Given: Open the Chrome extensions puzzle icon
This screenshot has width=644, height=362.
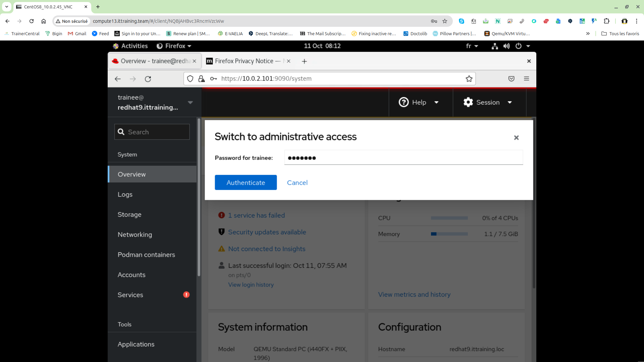Looking at the screenshot, I should coord(606,21).
